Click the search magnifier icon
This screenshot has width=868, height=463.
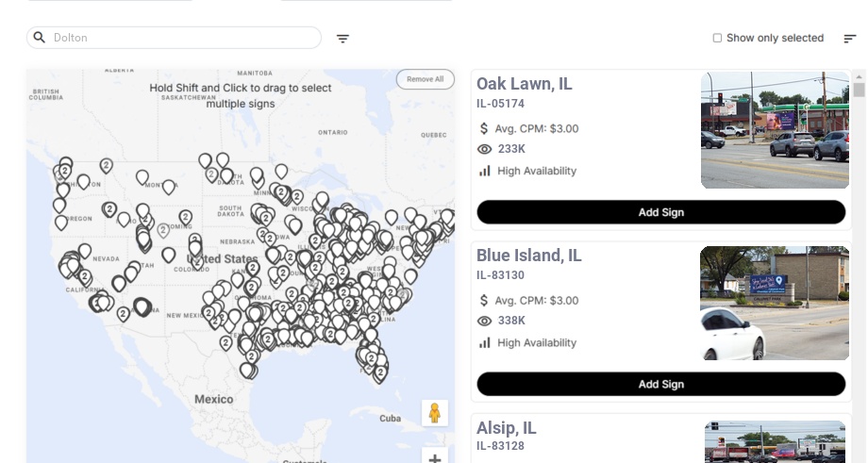[40, 38]
